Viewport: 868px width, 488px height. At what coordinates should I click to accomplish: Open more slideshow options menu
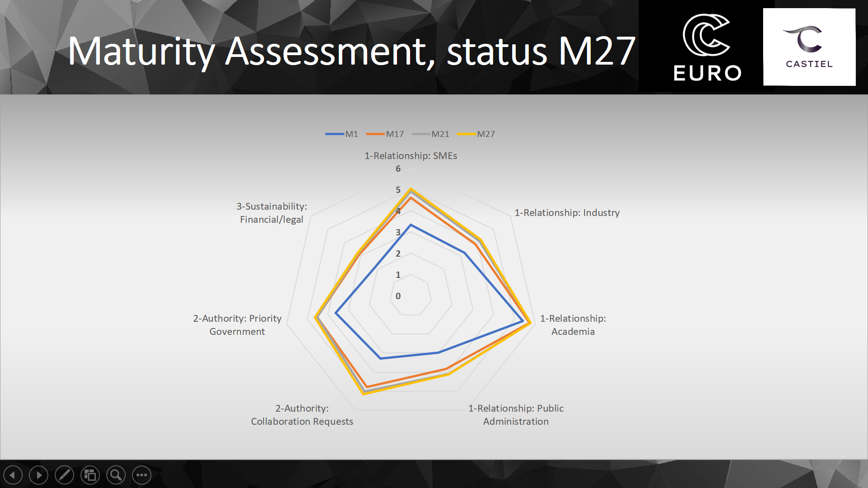tap(142, 475)
